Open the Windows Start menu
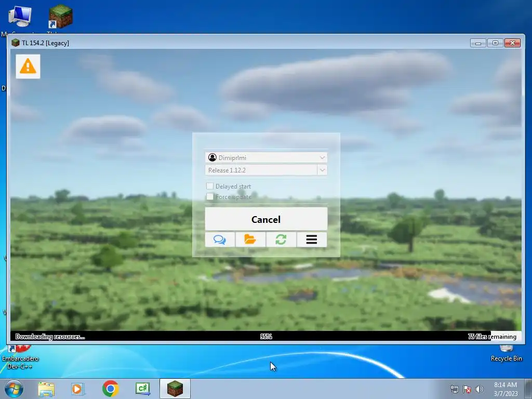This screenshot has height=399, width=532. pyautogui.click(x=14, y=389)
